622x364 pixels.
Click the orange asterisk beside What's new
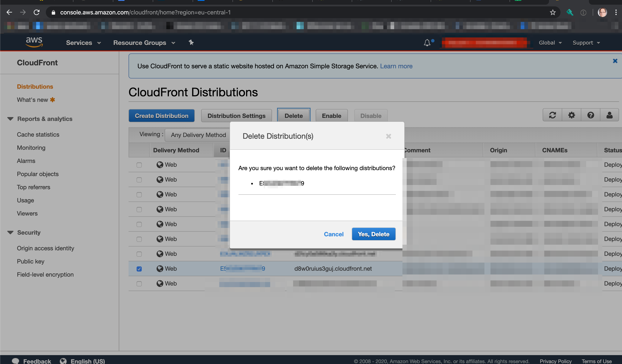coord(52,100)
